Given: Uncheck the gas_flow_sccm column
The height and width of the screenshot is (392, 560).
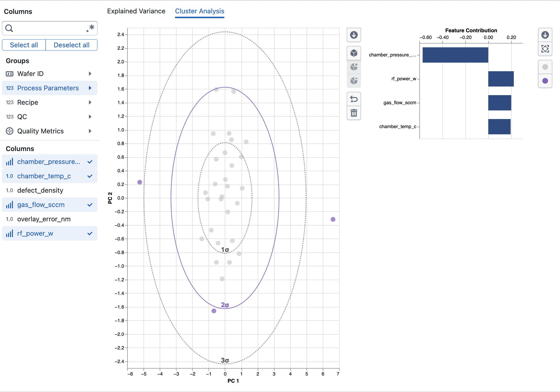Looking at the screenshot, I should pyautogui.click(x=50, y=205).
